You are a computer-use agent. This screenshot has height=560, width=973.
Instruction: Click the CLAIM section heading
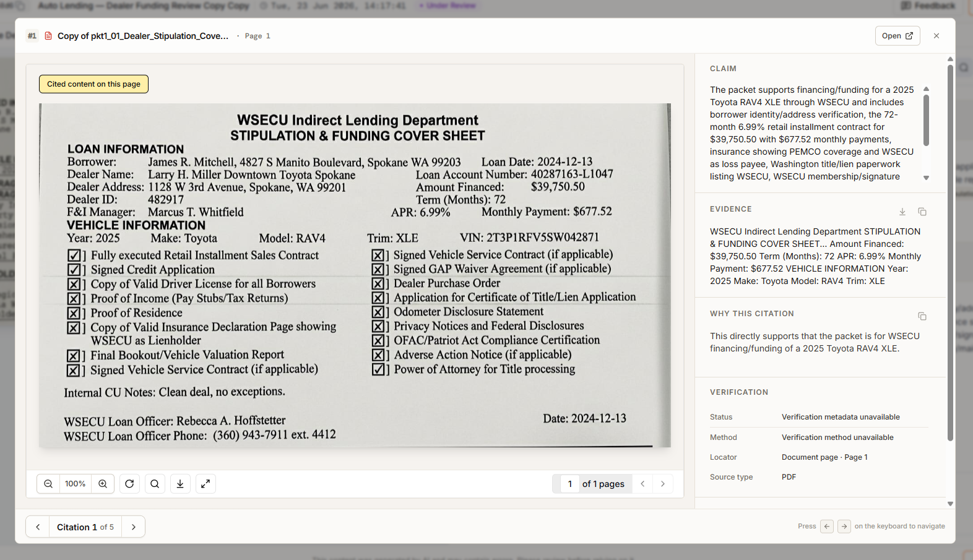[723, 69]
